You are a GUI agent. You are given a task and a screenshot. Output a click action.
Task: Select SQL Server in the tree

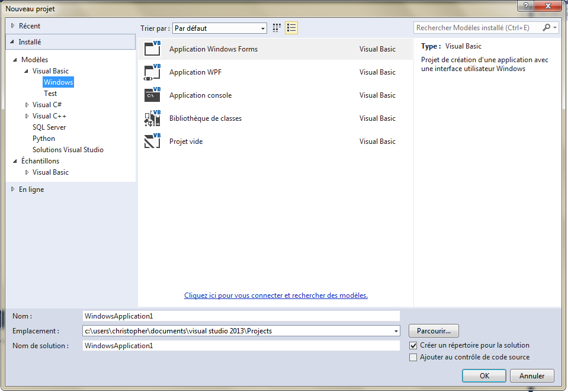[x=49, y=127]
